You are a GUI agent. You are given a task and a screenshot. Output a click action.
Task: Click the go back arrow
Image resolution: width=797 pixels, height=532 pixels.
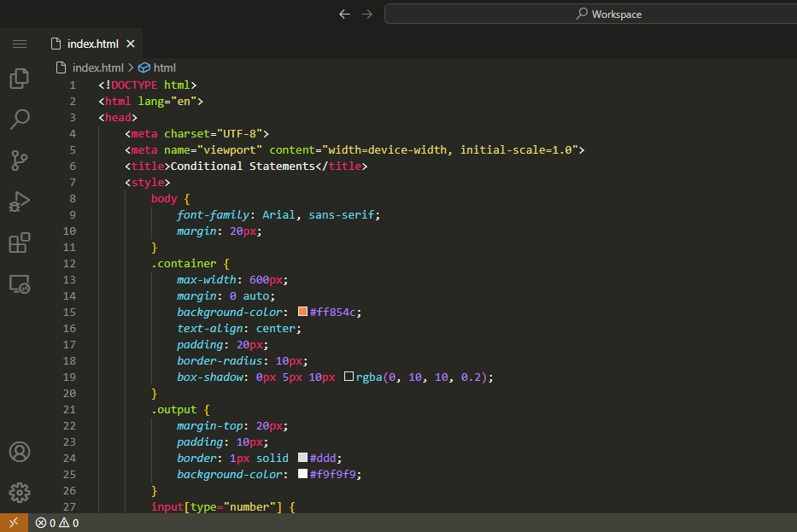pos(344,14)
